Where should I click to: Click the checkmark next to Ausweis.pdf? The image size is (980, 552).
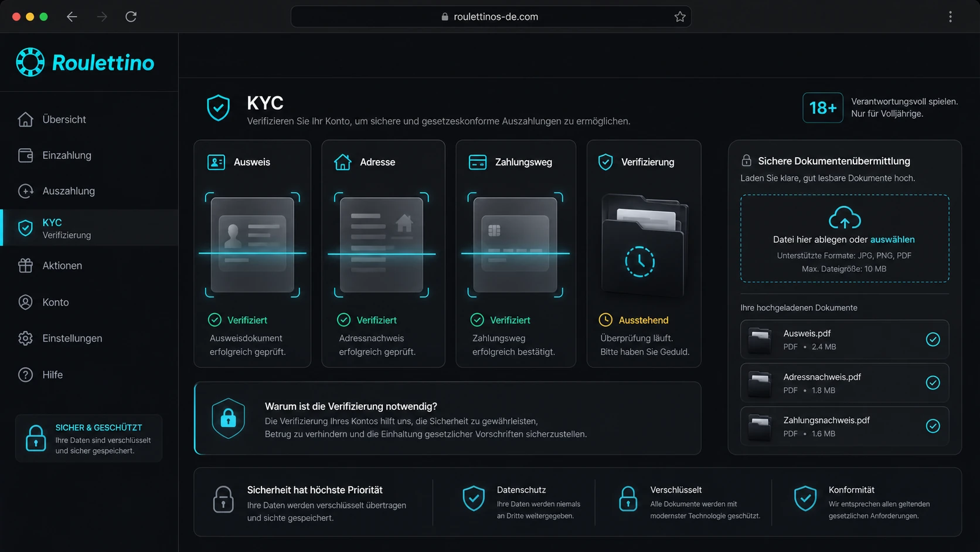pos(933,339)
